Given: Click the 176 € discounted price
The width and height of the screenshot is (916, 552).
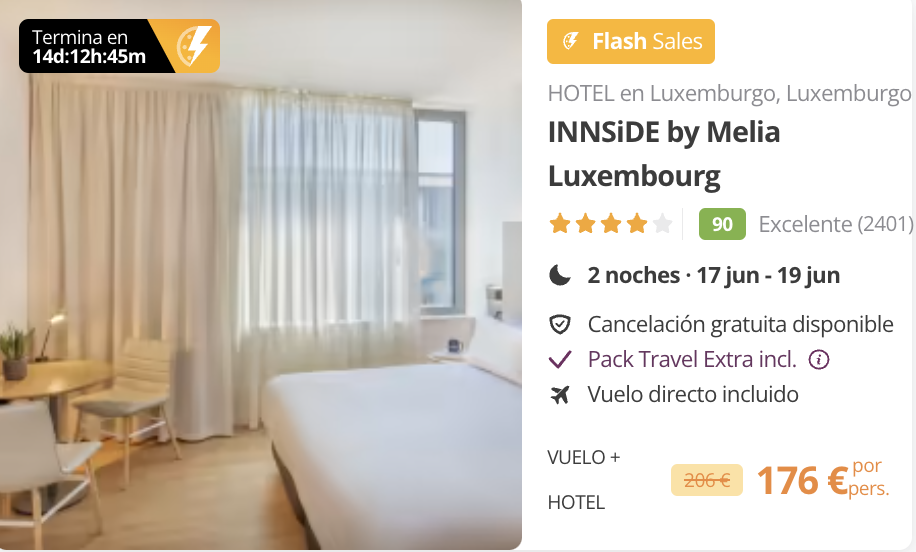Looking at the screenshot, I should (802, 480).
